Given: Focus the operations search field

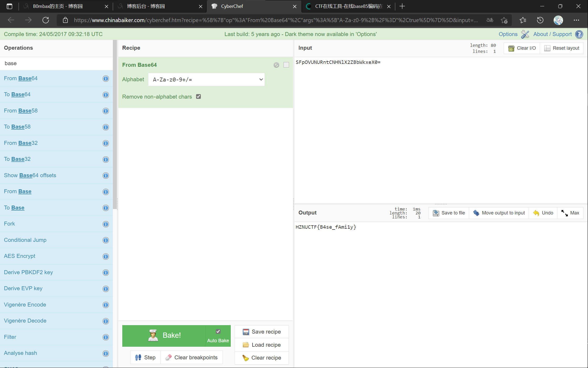Looking at the screenshot, I should coord(56,63).
